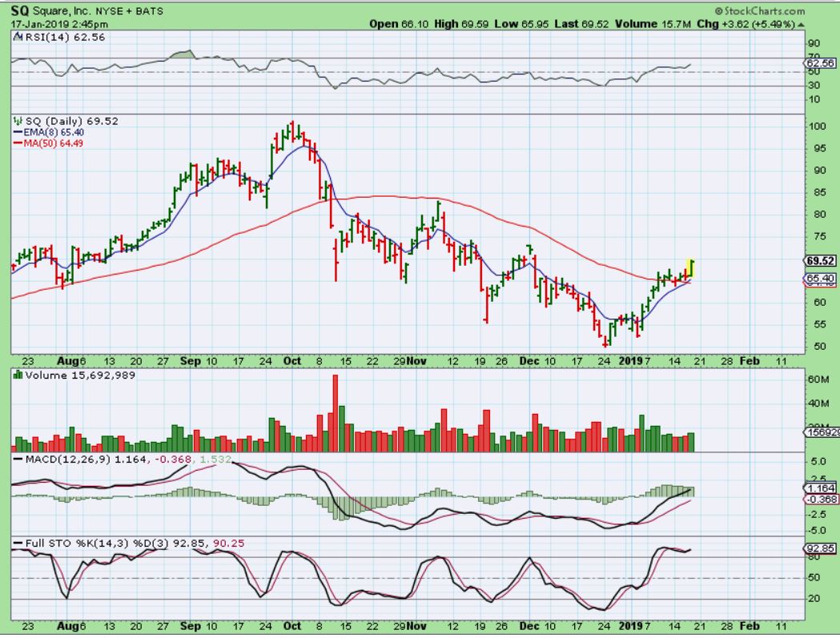Open the StockCharts.com copyright link
This screenshot has height=638, width=840.
(760, 10)
